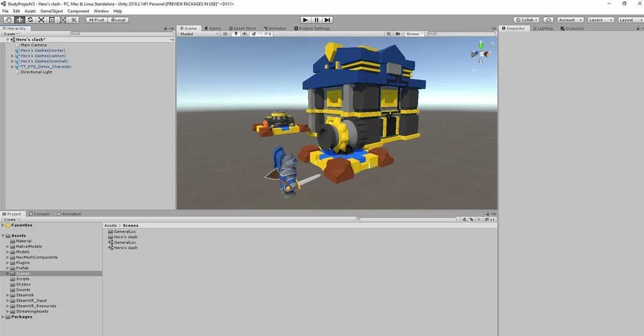Screen dimensions: 644x336
Task: Open the Layers dropdown
Action: [600, 20]
